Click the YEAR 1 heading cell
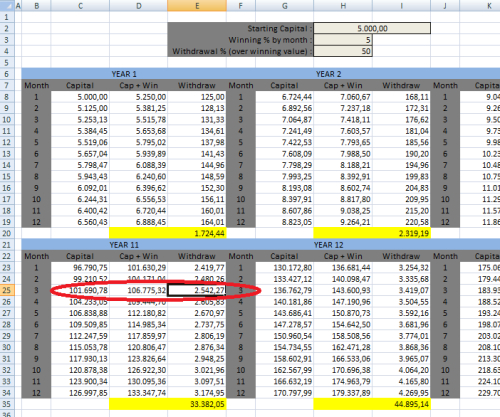The height and width of the screenshot is (417, 500). pos(124,74)
